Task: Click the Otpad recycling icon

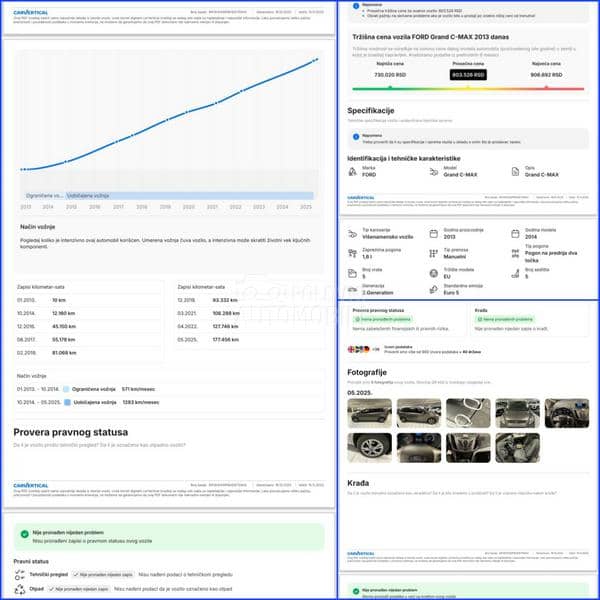Action: pyautogui.click(x=21, y=589)
